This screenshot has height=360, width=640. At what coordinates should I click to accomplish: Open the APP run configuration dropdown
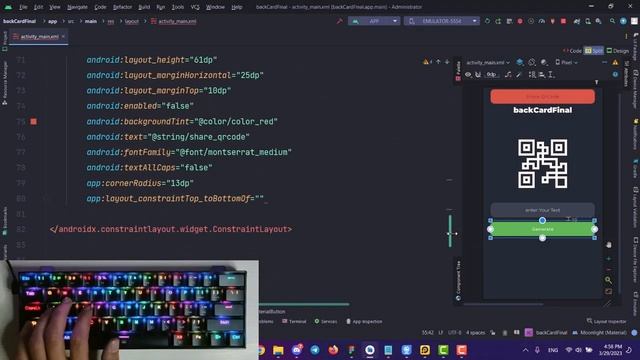[x=374, y=21]
